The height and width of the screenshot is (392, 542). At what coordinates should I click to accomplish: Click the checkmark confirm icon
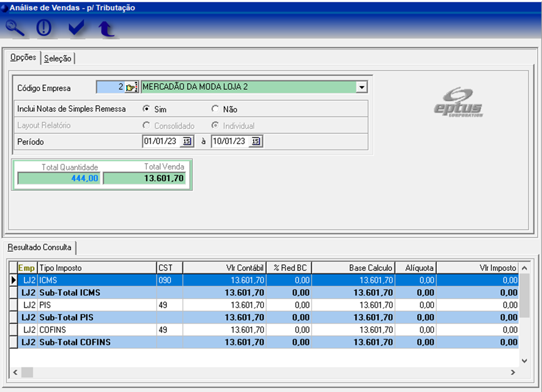coord(76,28)
